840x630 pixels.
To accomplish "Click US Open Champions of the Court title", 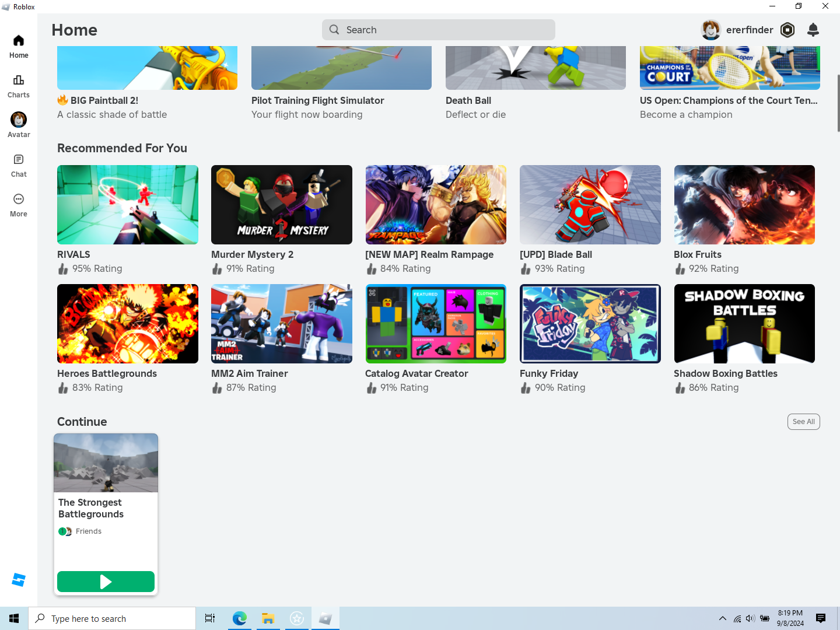I will click(729, 100).
